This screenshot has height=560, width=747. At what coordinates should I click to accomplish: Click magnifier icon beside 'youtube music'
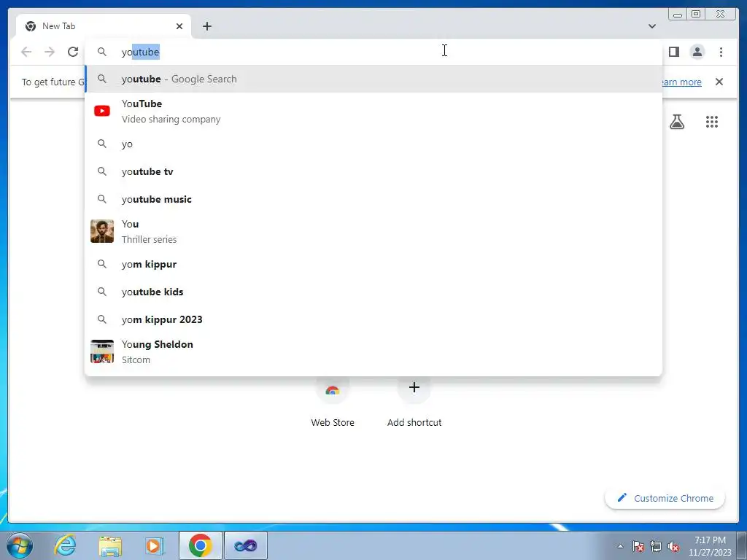102,199
